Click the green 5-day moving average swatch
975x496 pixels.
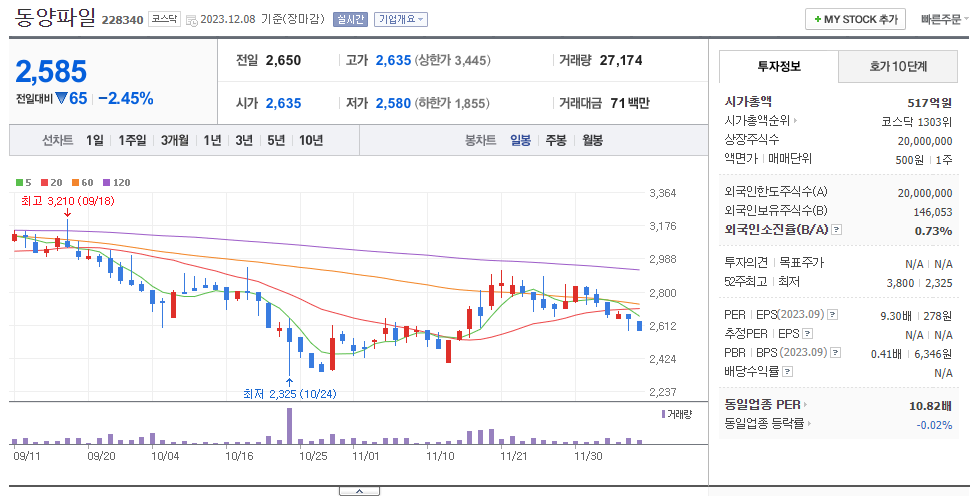(19, 183)
